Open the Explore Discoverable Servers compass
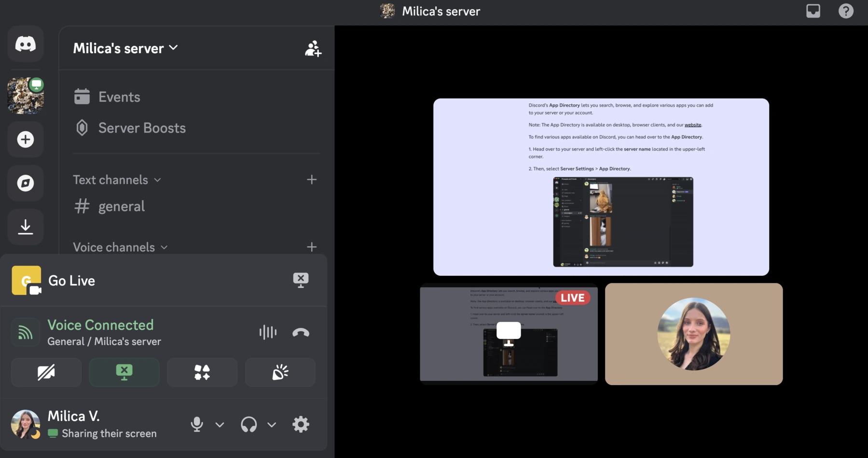The height and width of the screenshot is (458, 868). tap(25, 183)
